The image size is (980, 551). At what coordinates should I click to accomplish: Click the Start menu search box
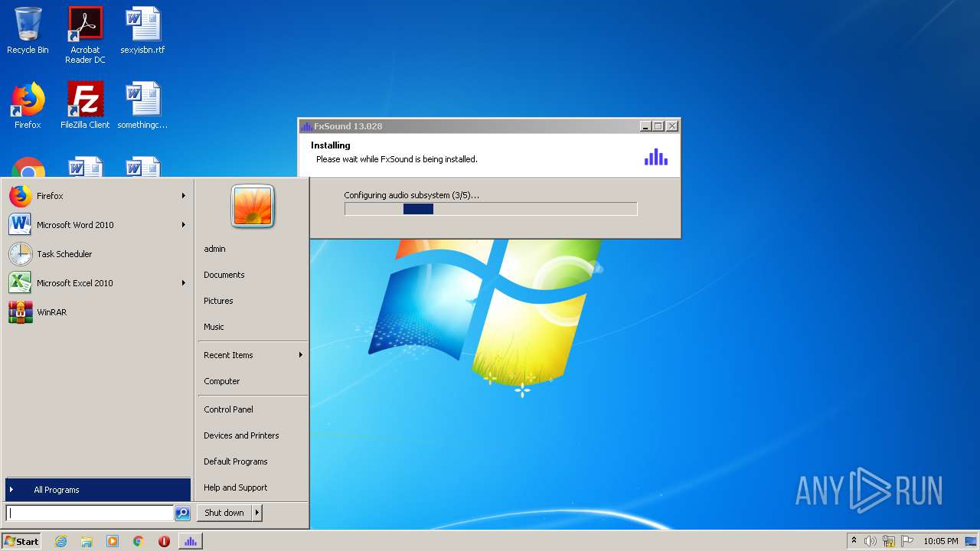(90, 514)
